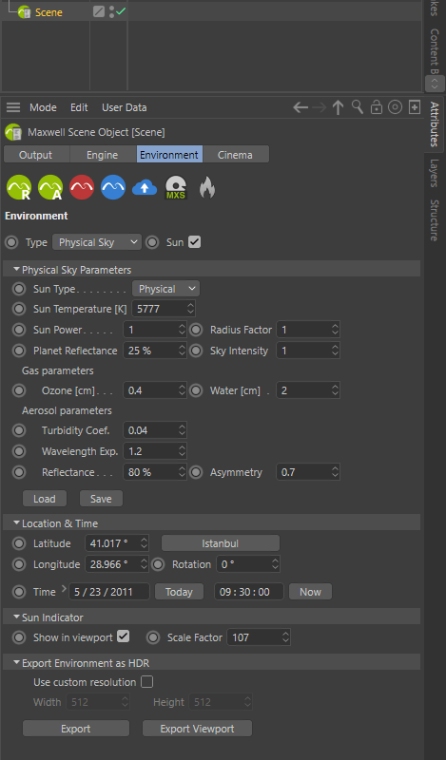Click the Now button
446x760 pixels.
pyautogui.click(x=310, y=592)
